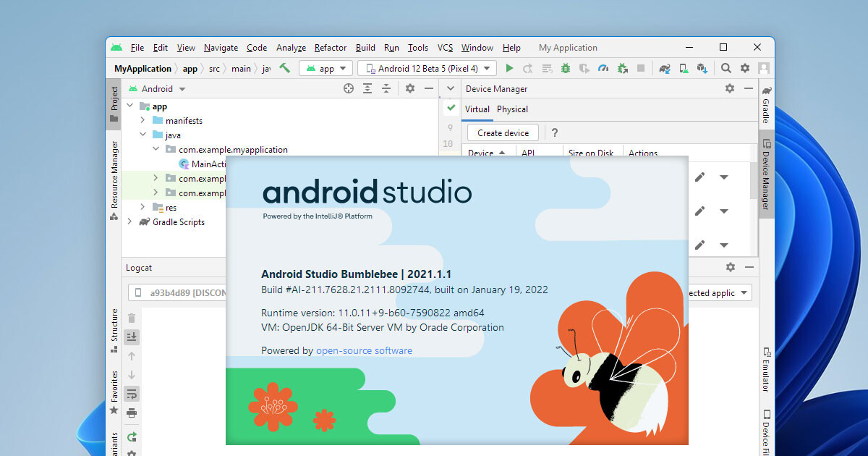868x456 pixels.
Task: Expand the Gradle Scripts node
Action: coord(129,222)
